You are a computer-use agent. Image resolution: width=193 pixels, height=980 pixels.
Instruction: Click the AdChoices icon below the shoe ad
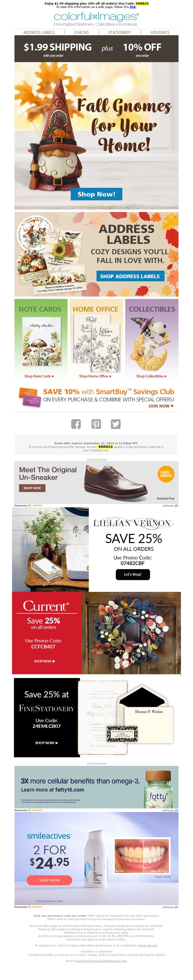pos(177,506)
